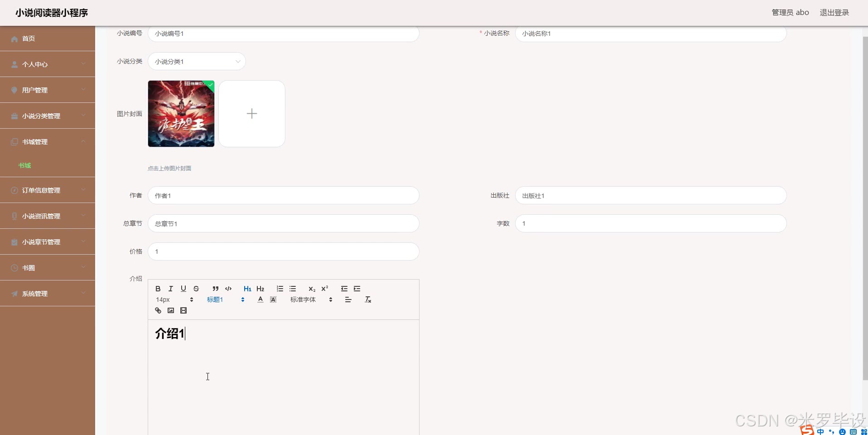The height and width of the screenshot is (435, 868).
Task: Apply the H1 heading style
Action: coord(247,289)
